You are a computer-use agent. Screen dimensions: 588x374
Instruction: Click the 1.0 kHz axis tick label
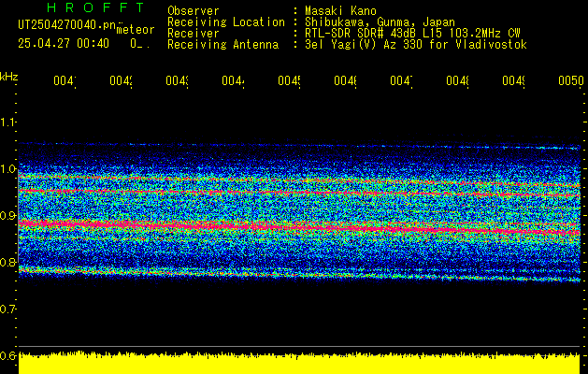click(x=7, y=169)
